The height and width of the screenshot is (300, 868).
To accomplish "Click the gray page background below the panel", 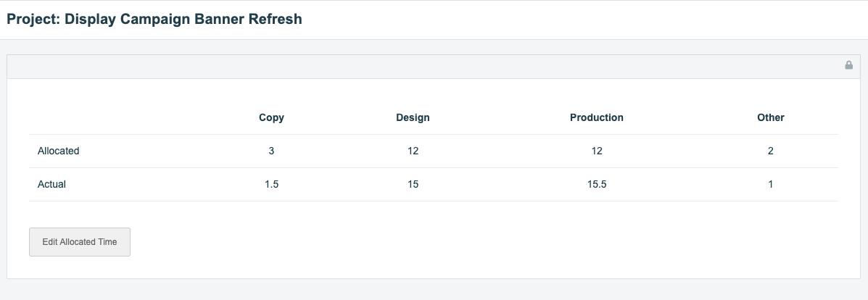I will pos(434,290).
